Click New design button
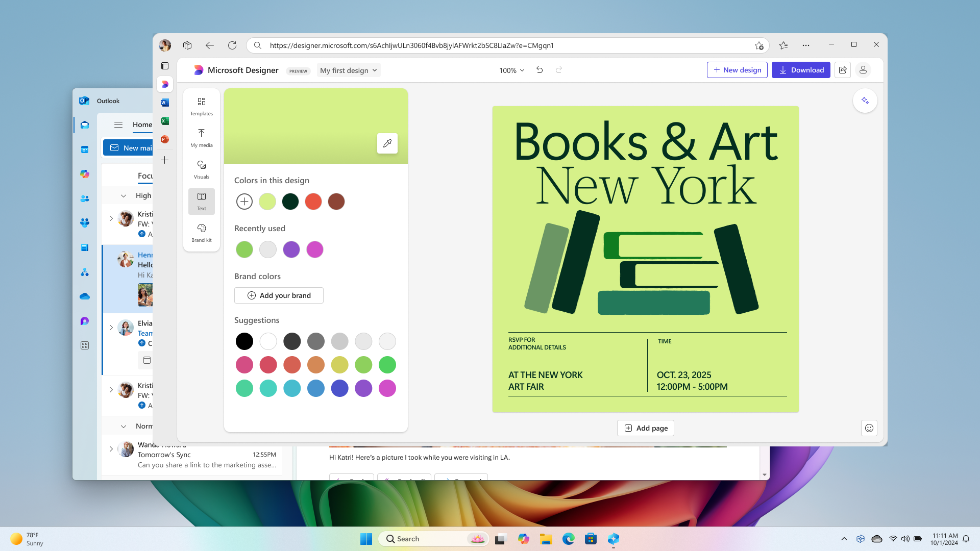The width and height of the screenshot is (980, 551). coord(737,70)
